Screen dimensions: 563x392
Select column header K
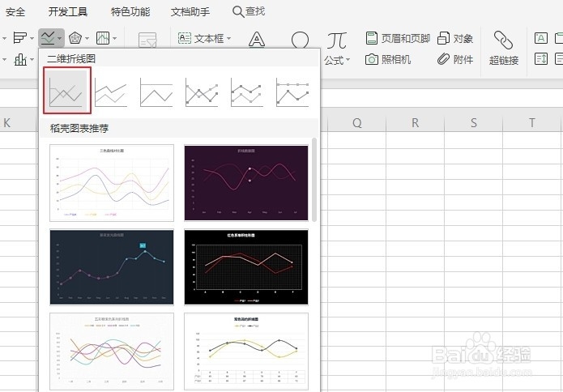[x=6, y=123]
